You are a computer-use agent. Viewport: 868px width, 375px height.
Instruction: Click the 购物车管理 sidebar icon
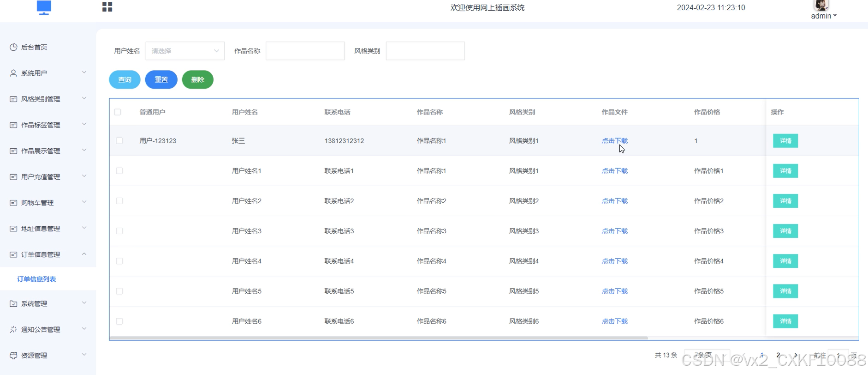[13, 202]
